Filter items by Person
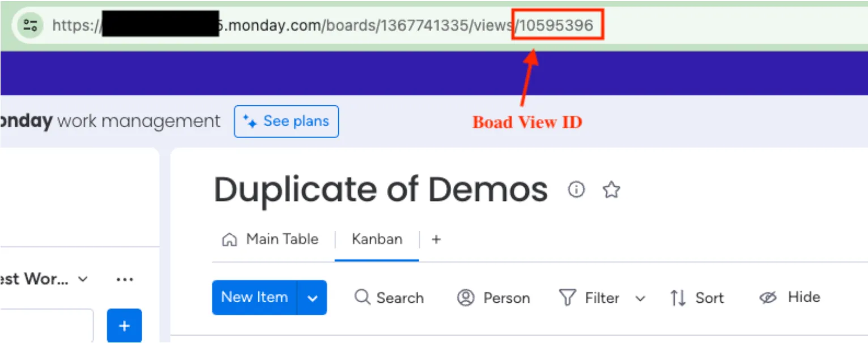Image resolution: width=868 pixels, height=343 pixels. coord(493,298)
